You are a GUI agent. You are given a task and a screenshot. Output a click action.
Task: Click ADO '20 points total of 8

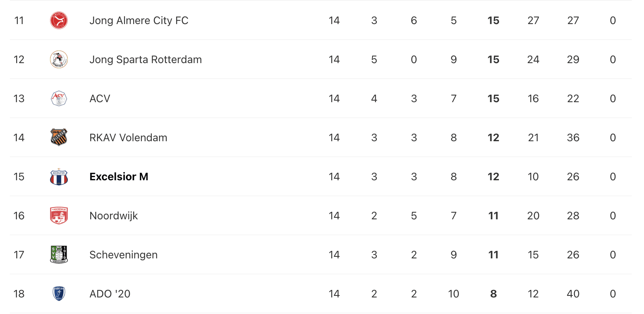(493, 294)
